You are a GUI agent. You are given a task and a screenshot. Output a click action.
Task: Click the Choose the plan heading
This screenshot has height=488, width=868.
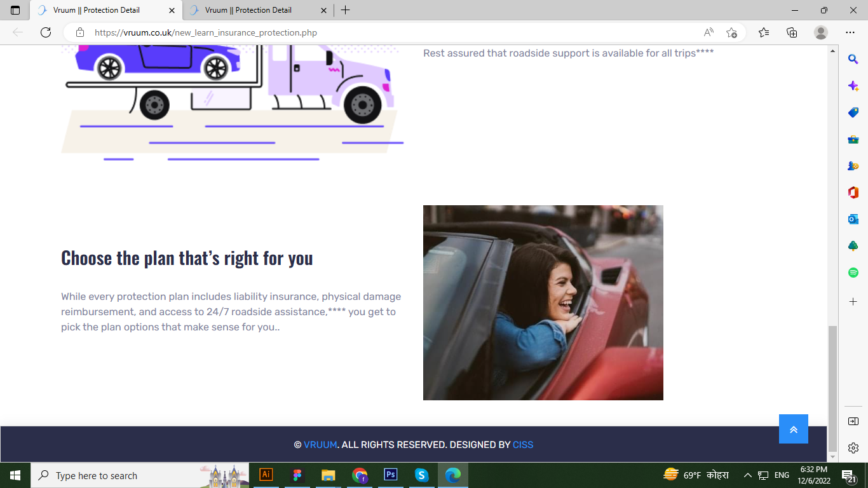click(187, 258)
